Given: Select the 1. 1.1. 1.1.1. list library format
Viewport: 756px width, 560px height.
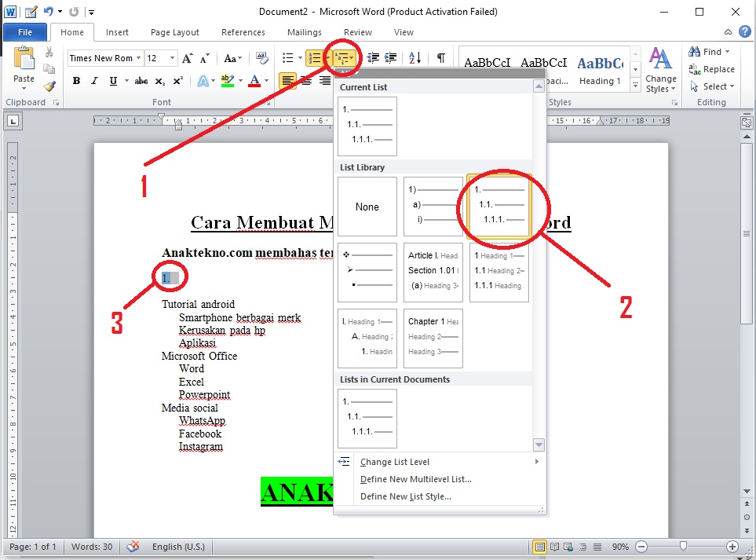Looking at the screenshot, I should pyautogui.click(x=499, y=207).
